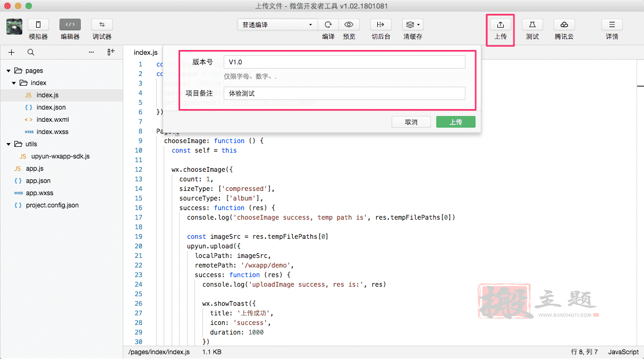Toggle the editor (编辑器) panel
Screen dimensions: 644x359
click(70, 24)
